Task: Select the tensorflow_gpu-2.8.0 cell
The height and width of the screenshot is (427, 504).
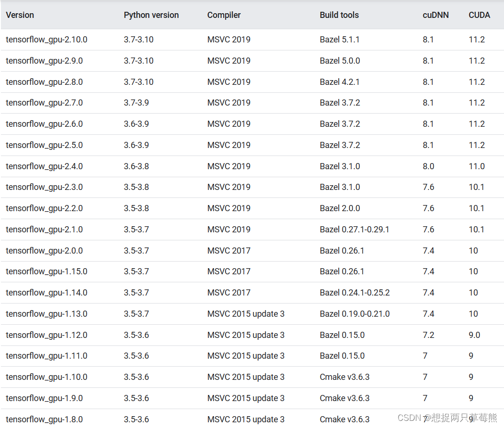Action: pos(44,82)
